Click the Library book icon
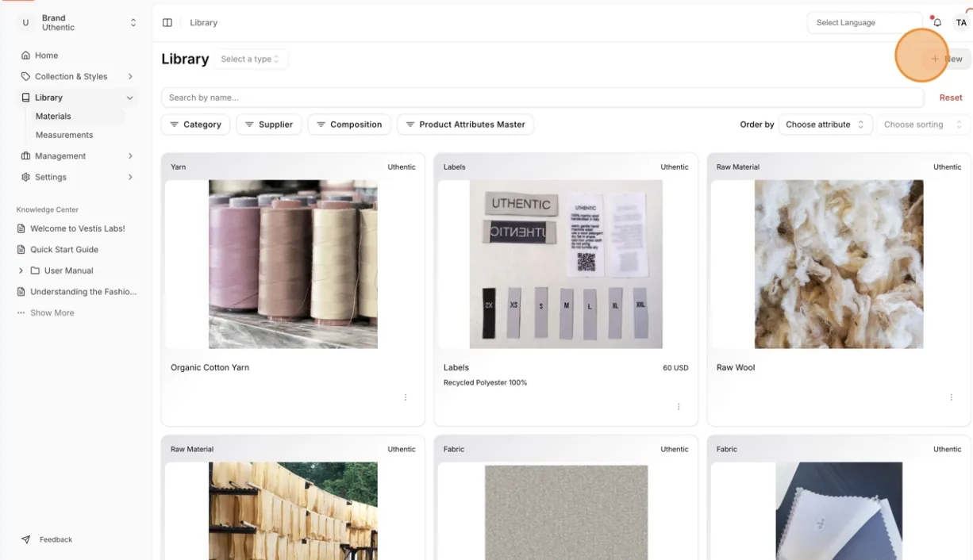Viewport: 973px width, 560px height. click(26, 98)
